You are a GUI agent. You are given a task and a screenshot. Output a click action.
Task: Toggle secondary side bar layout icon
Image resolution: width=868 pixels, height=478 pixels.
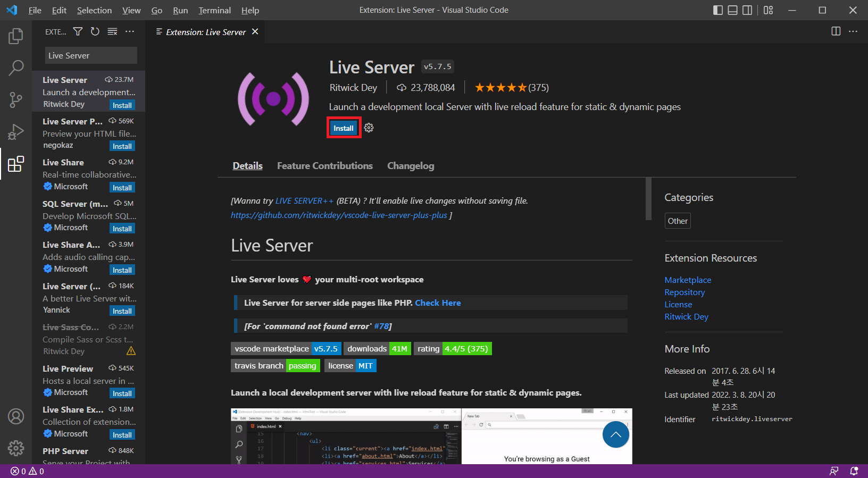tap(747, 10)
